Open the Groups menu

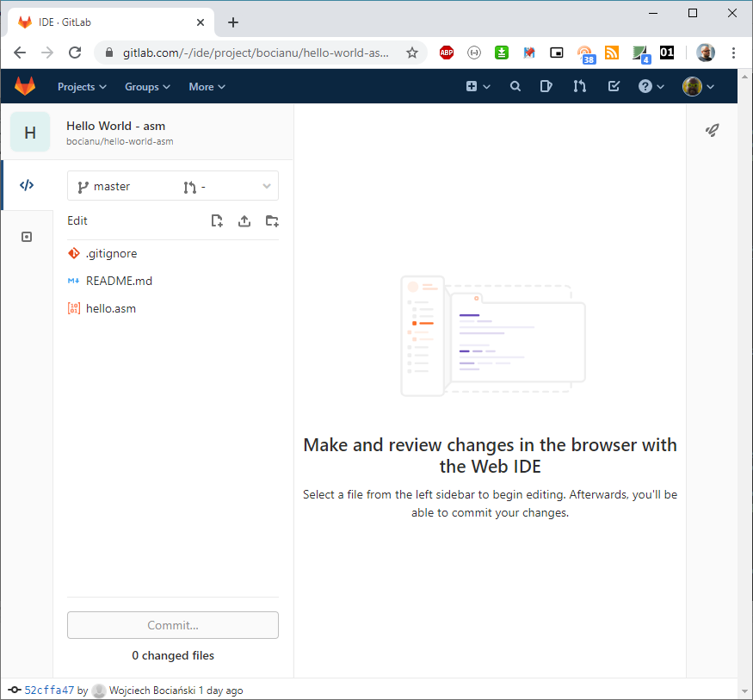coord(146,86)
